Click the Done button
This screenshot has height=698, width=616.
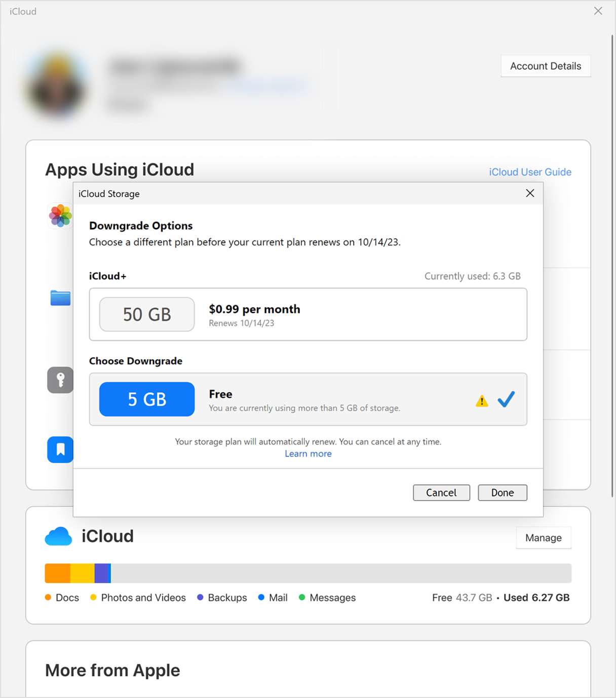pyautogui.click(x=503, y=492)
